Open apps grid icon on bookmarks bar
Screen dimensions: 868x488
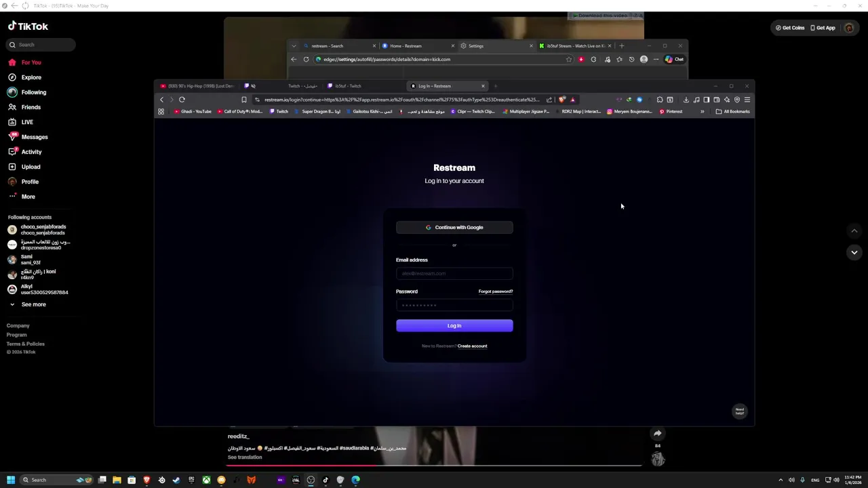(x=161, y=112)
